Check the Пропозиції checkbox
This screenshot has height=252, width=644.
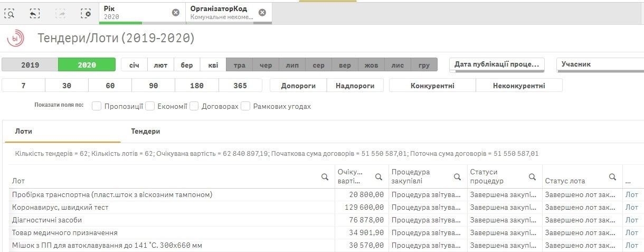tap(97, 106)
